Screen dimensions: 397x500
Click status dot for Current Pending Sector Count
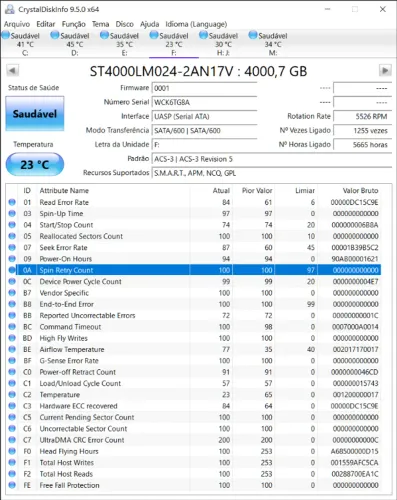click(x=12, y=417)
